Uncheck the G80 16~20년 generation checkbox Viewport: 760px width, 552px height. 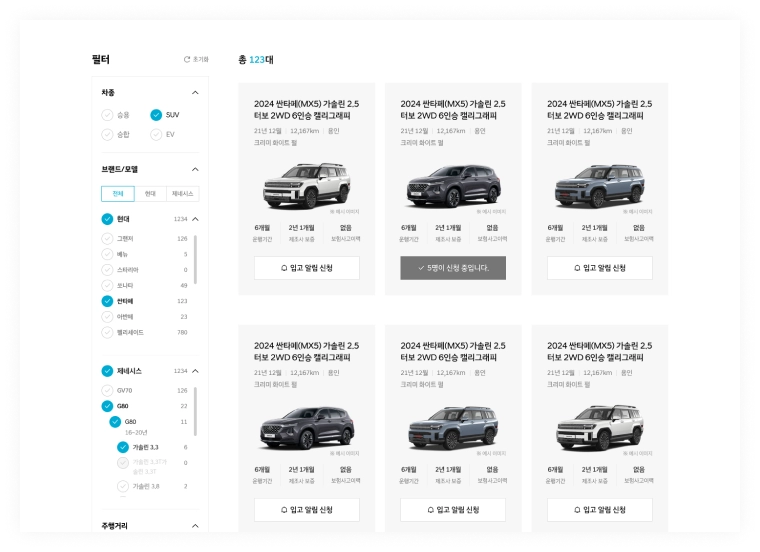point(115,422)
